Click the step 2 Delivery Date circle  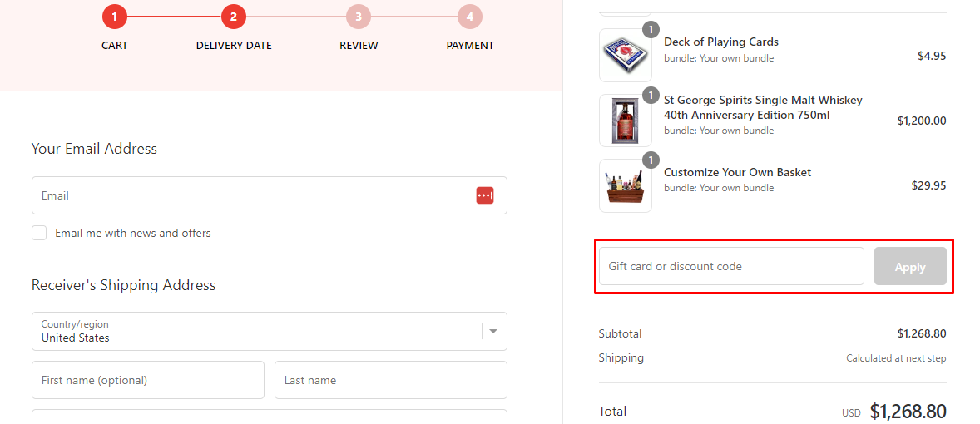coord(234,17)
